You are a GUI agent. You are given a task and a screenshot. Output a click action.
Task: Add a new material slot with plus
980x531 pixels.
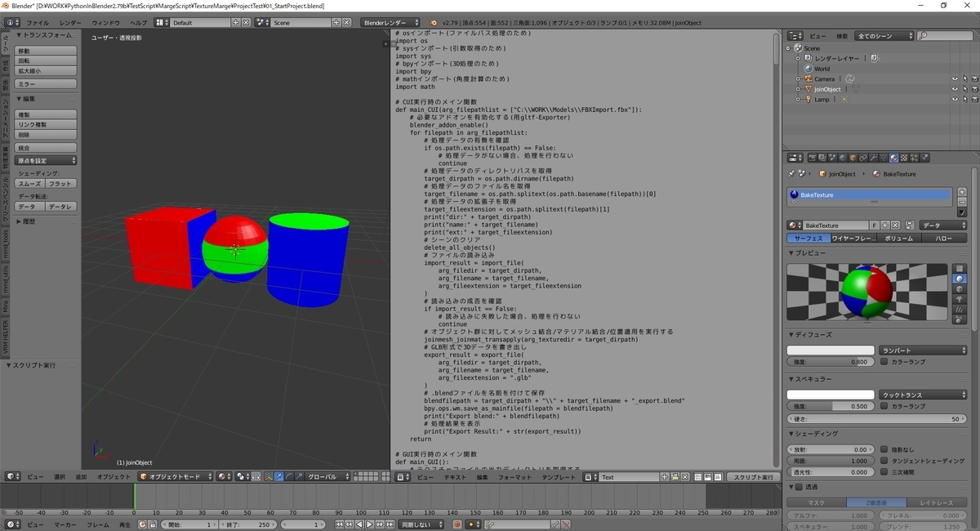click(x=962, y=192)
